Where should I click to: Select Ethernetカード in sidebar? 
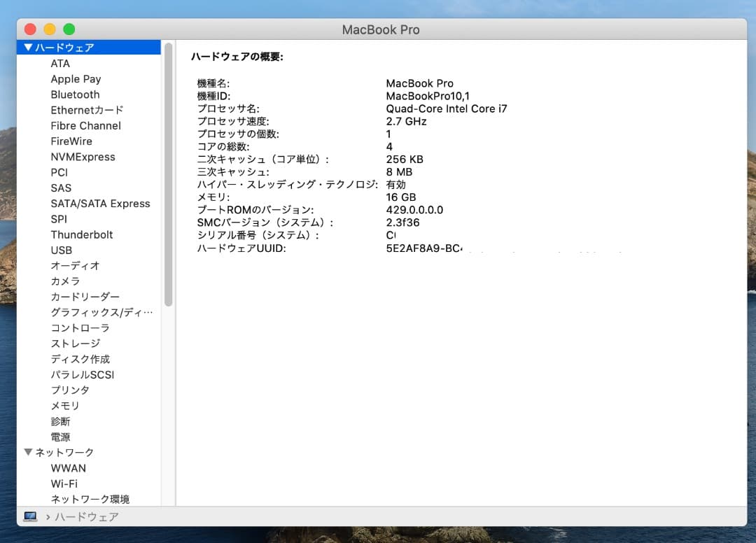[x=87, y=110]
